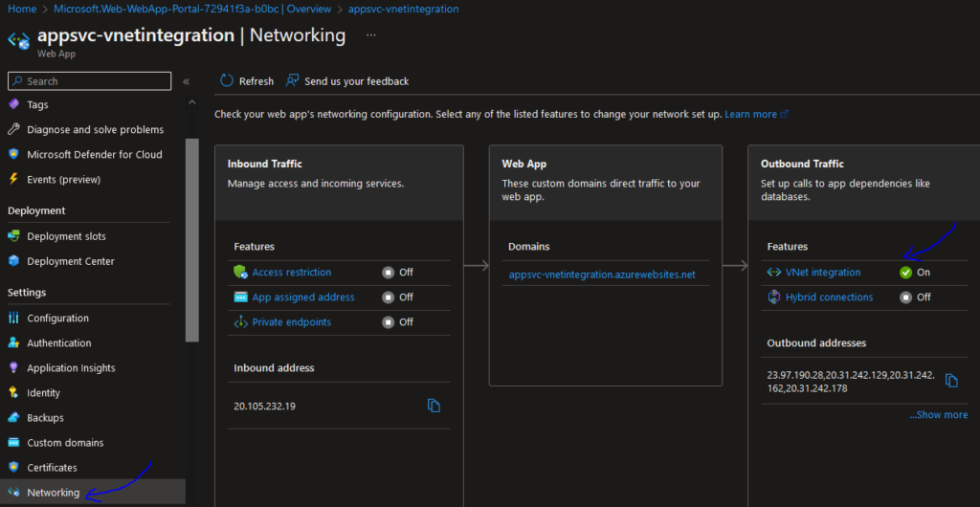Image resolution: width=980 pixels, height=507 pixels.
Task: Open Deployment slots menu item
Action: coord(66,236)
